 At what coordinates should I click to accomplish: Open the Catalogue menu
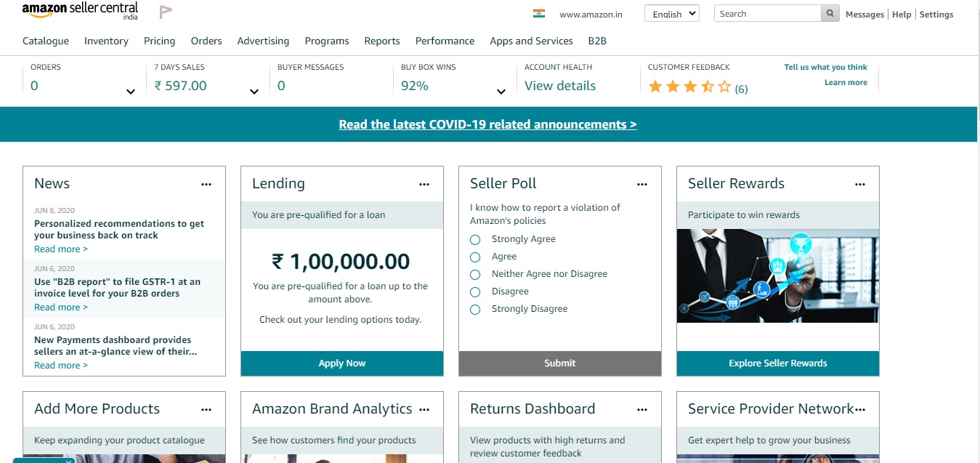[46, 41]
